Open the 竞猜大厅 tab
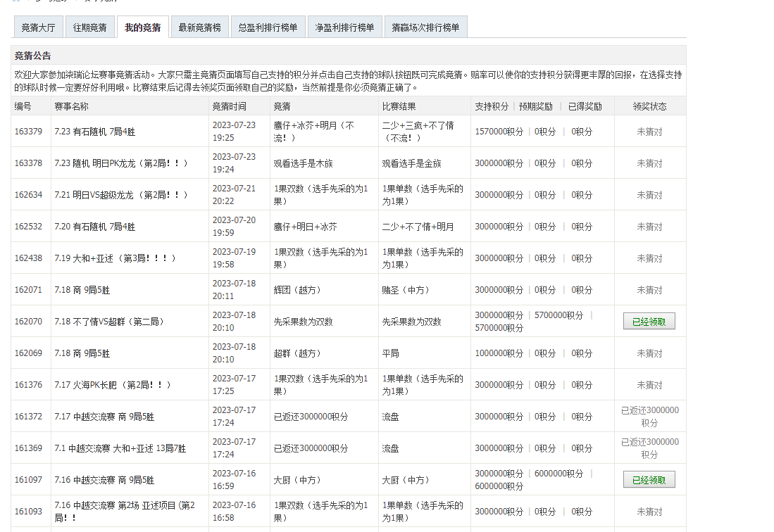The width and height of the screenshot is (774, 532). point(38,27)
